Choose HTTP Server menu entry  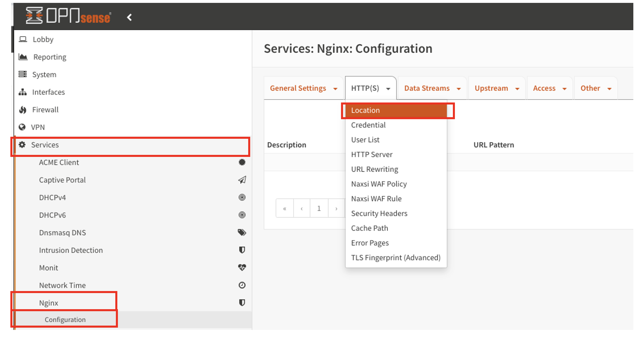pos(372,155)
